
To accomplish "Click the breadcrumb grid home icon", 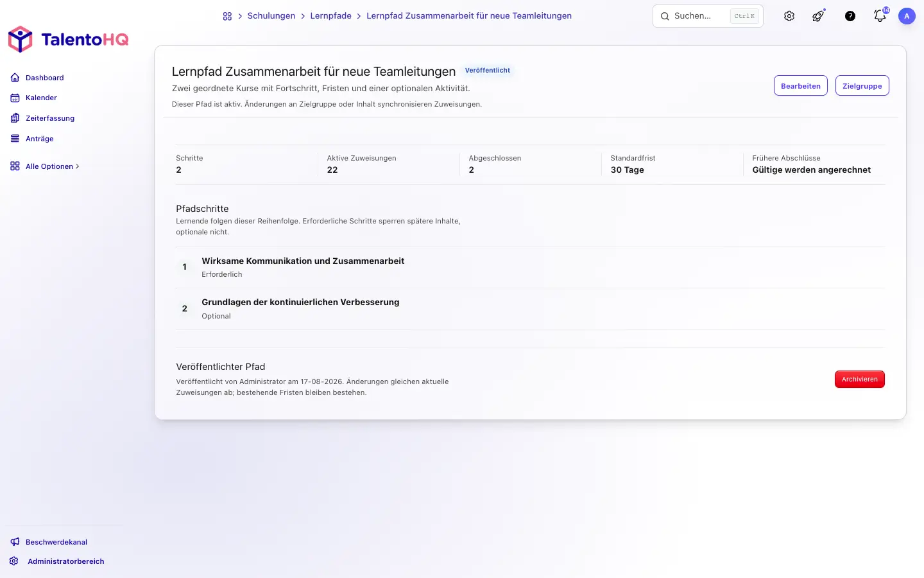I will point(227,16).
